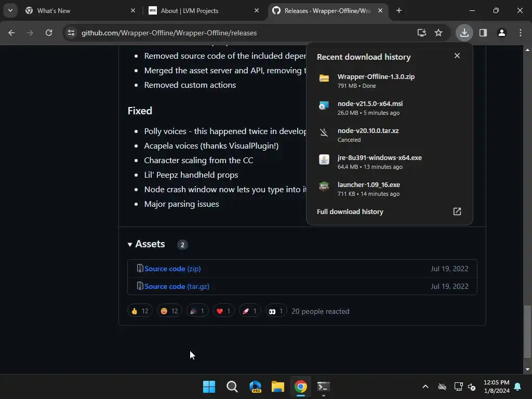The width and height of the screenshot is (532, 399).
Task: Click the Java installer icon
Action: point(324,159)
